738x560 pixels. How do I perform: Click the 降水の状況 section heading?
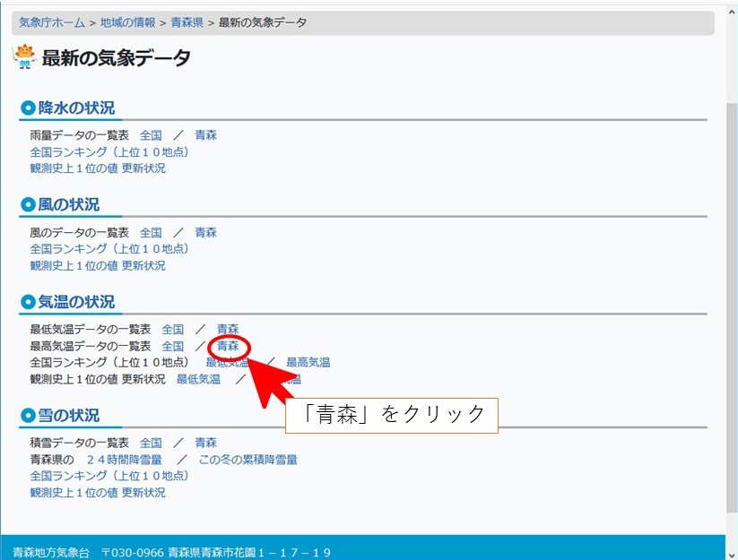click(x=76, y=108)
